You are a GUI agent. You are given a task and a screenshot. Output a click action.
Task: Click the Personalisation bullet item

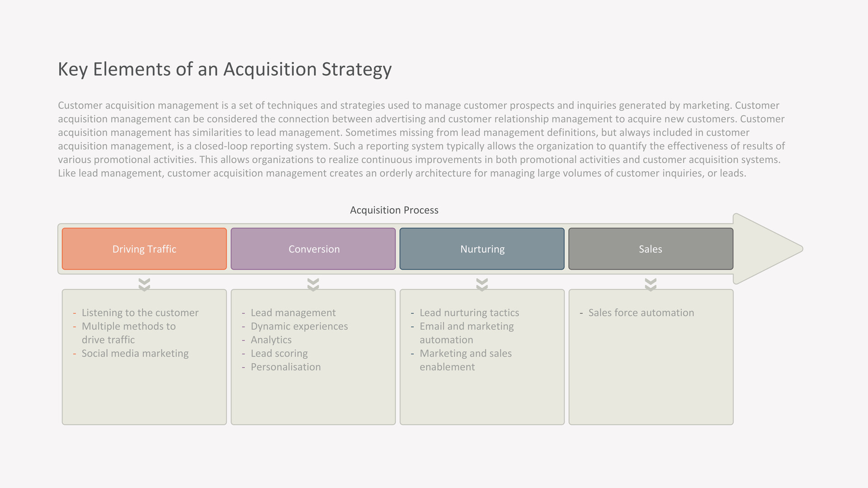[x=286, y=367]
